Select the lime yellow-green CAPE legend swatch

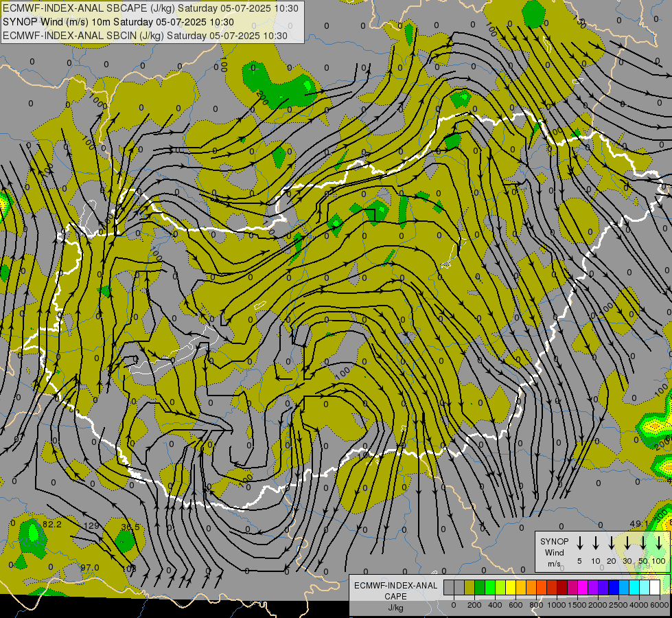tap(500, 587)
